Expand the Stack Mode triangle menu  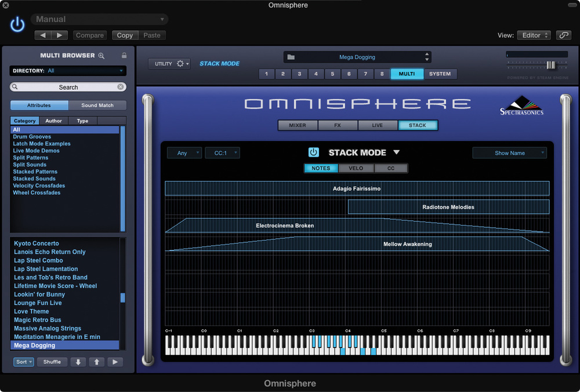click(x=397, y=153)
